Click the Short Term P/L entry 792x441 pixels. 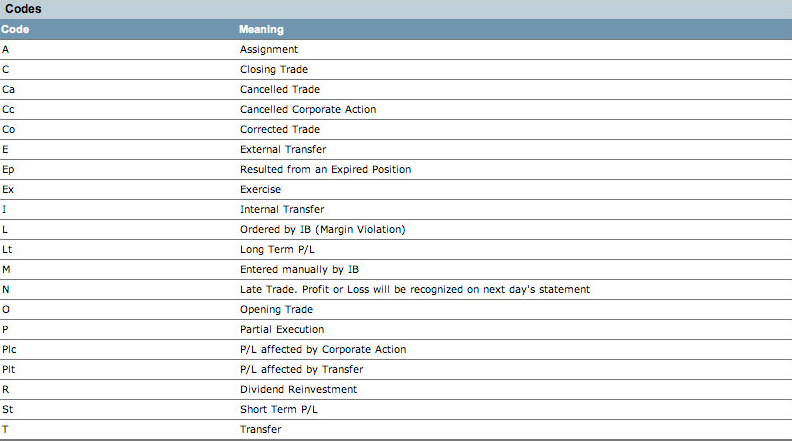tap(279, 410)
